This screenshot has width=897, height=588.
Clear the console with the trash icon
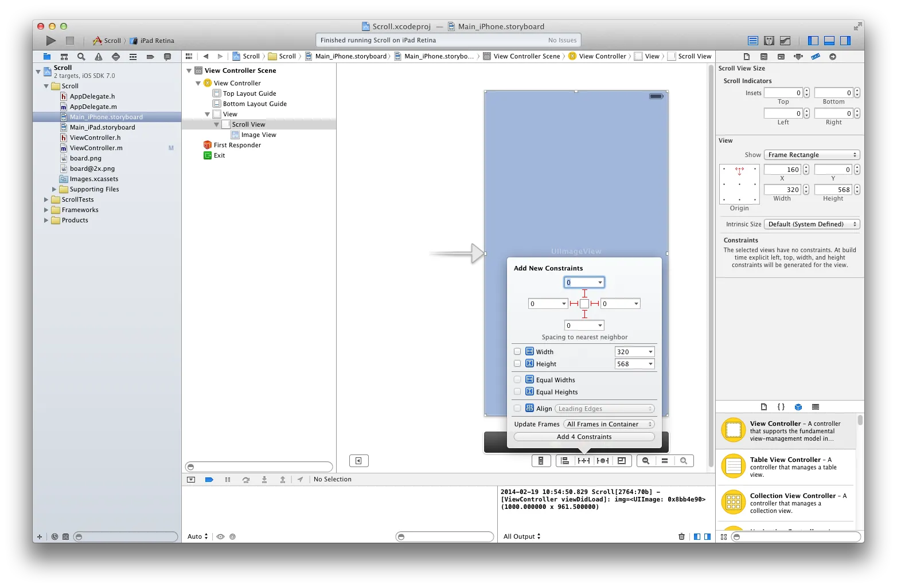point(681,537)
